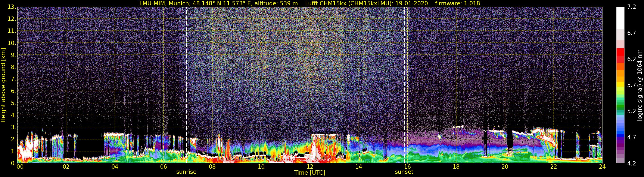Image resolution: width=644 pixels, height=177 pixels.
Task: Click the 'sunset' label below the time axis
Action: pos(404,172)
